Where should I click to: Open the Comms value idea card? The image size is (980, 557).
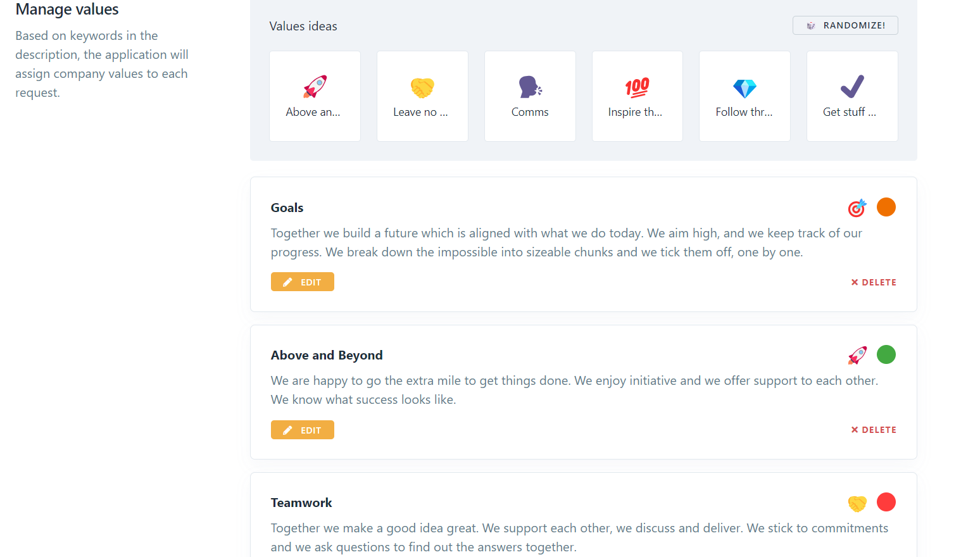click(530, 96)
